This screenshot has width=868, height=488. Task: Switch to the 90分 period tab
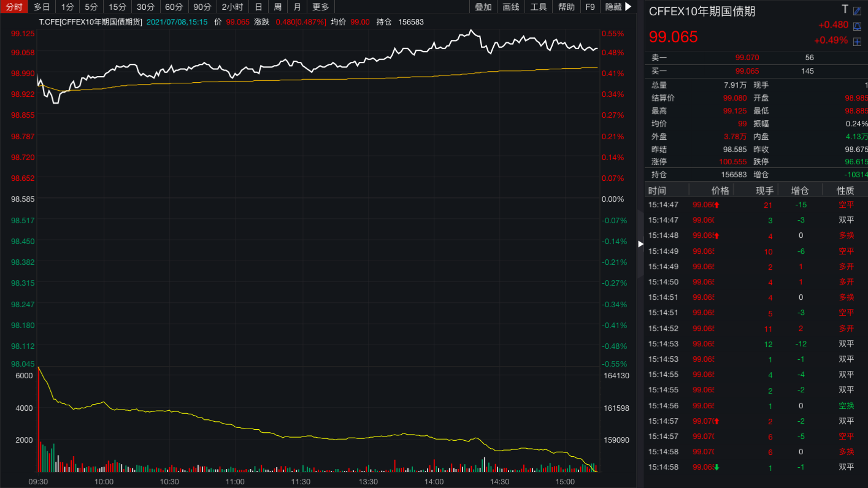click(x=202, y=7)
